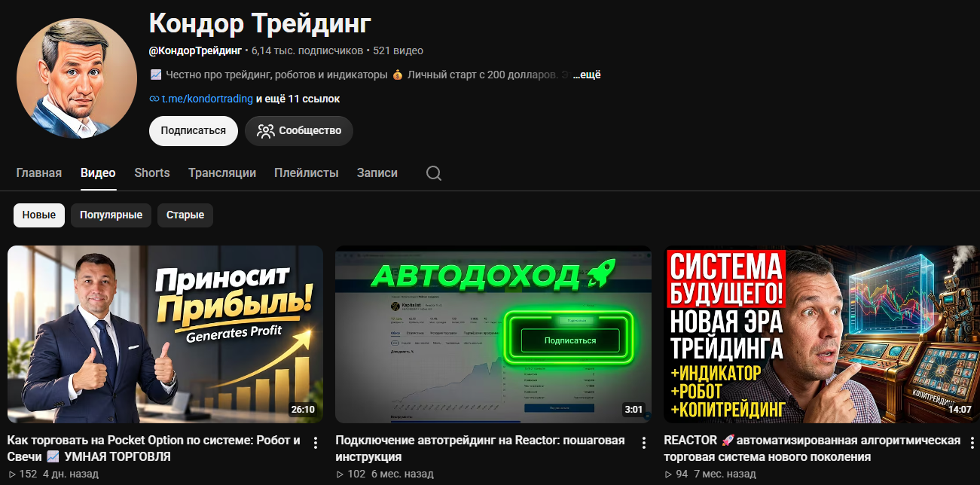The width and height of the screenshot is (980, 485).
Task: Open options menu for Reactor автотрейдинг video
Action: (644, 443)
